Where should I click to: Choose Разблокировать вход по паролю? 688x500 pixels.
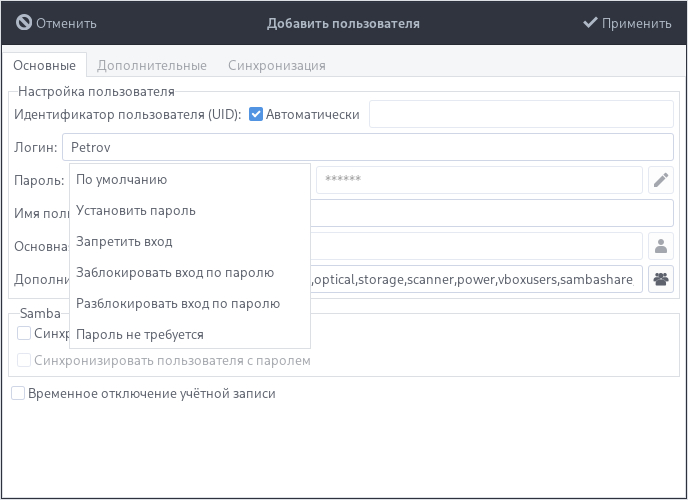(178, 303)
